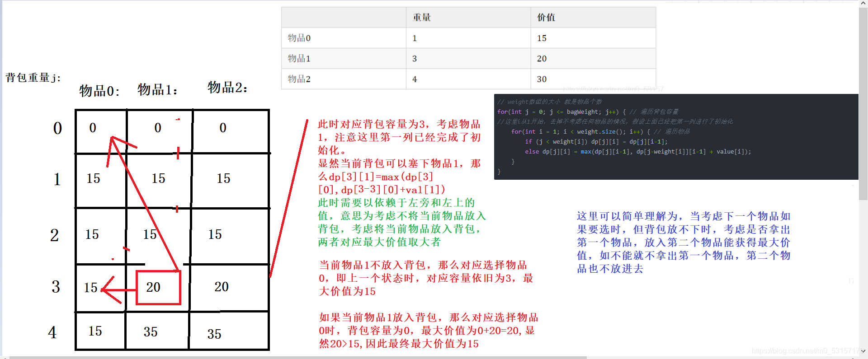
Task: Click the backpack weight row label 2 beside the grid
Action: [x=54, y=235]
